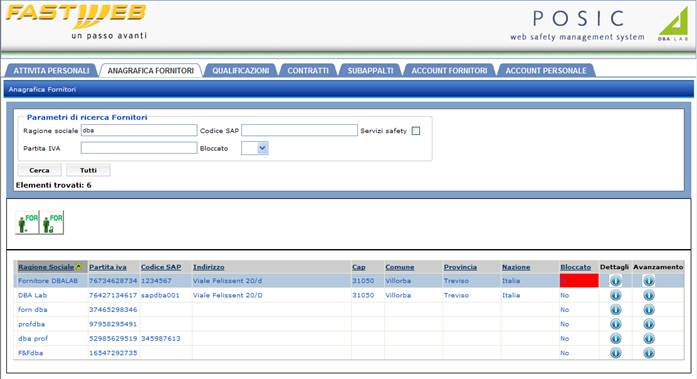
Task: Click Codice SAP value 1234567
Action: [156, 281]
